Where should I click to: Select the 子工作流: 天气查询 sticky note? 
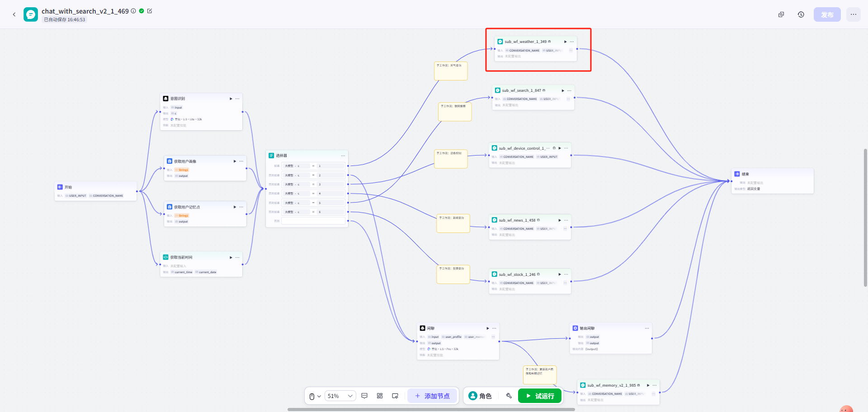[451, 71]
